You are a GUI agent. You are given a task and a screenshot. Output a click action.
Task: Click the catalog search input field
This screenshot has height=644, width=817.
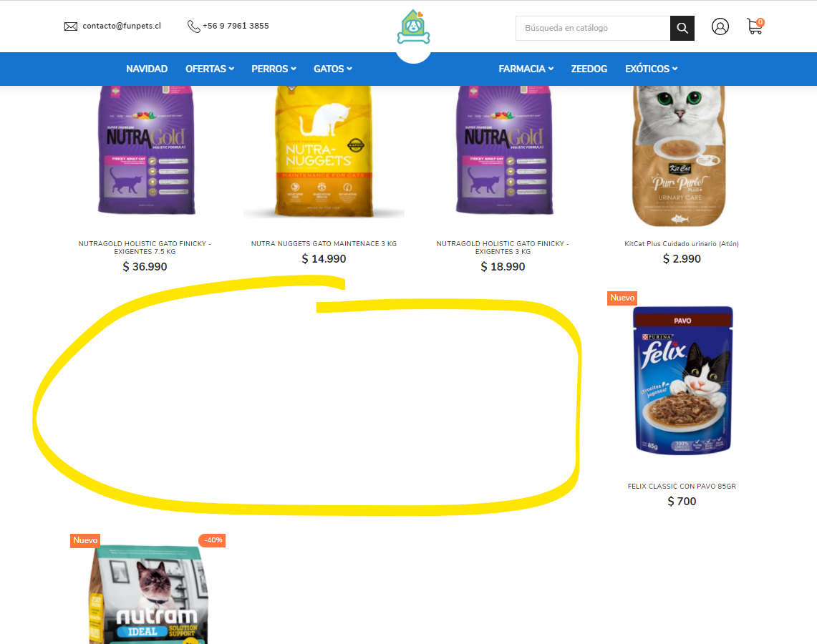[x=593, y=28]
